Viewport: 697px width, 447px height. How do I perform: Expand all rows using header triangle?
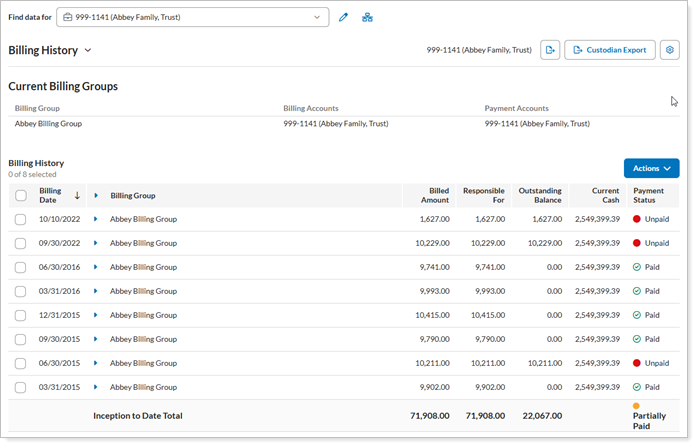96,196
